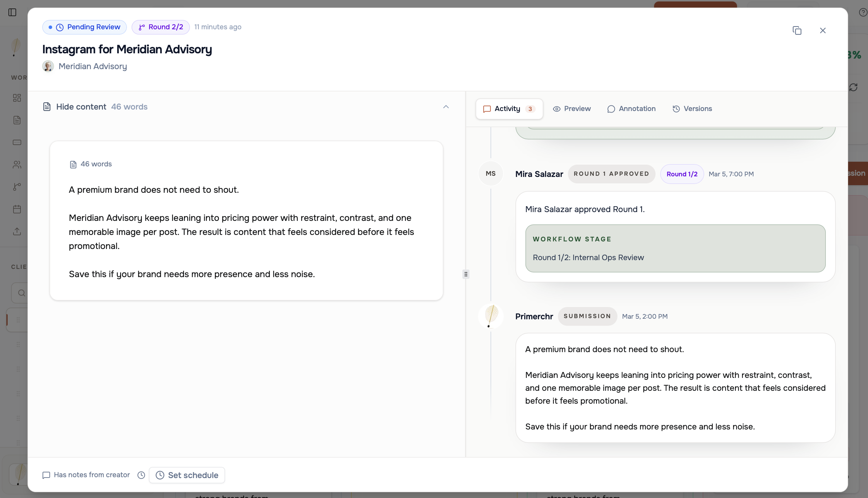The image size is (868, 498).
Task: Click the Pending Review status badge
Action: coord(84,27)
